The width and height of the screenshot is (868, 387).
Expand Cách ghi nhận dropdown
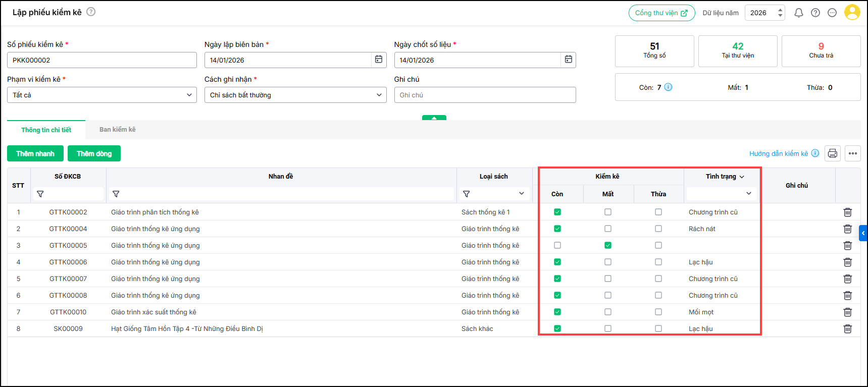click(x=295, y=95)
